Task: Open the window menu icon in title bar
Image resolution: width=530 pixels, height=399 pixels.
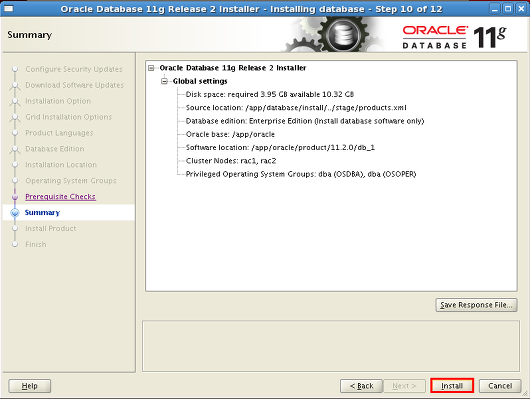Action: (x=8, y=8)
